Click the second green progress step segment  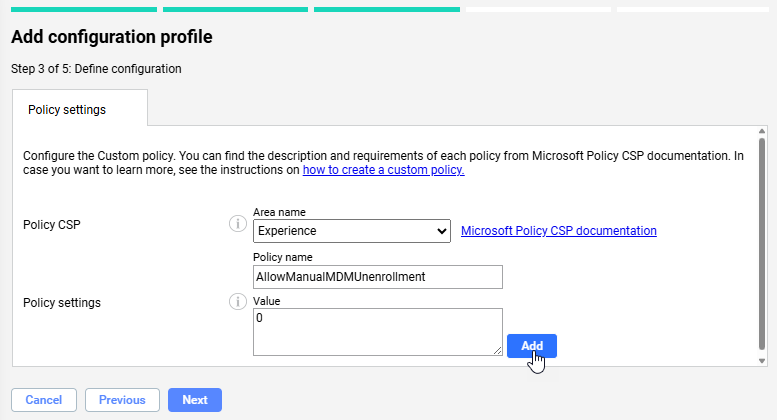[235, 10]
